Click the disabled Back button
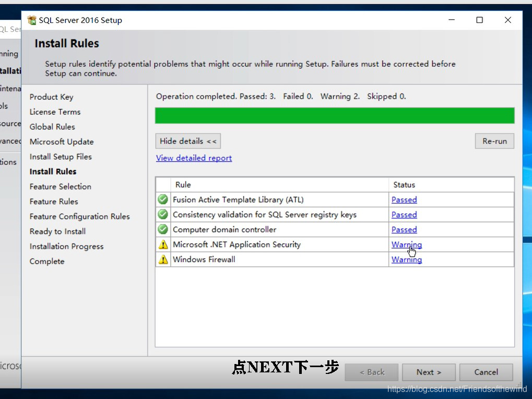The height and width of the screenshot is (399, 532). click(x=372, y=372)
